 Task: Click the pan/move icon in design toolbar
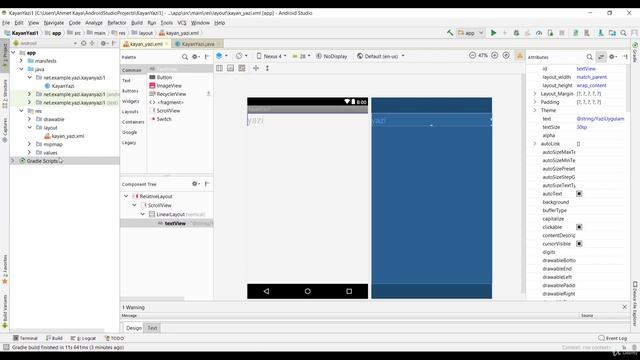[x=256, y=68]
